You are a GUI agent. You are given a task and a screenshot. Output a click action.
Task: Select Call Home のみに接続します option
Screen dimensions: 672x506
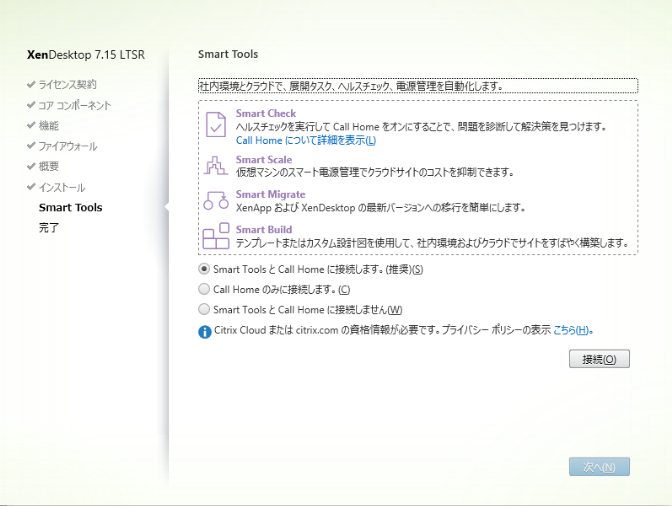[204, 289]
